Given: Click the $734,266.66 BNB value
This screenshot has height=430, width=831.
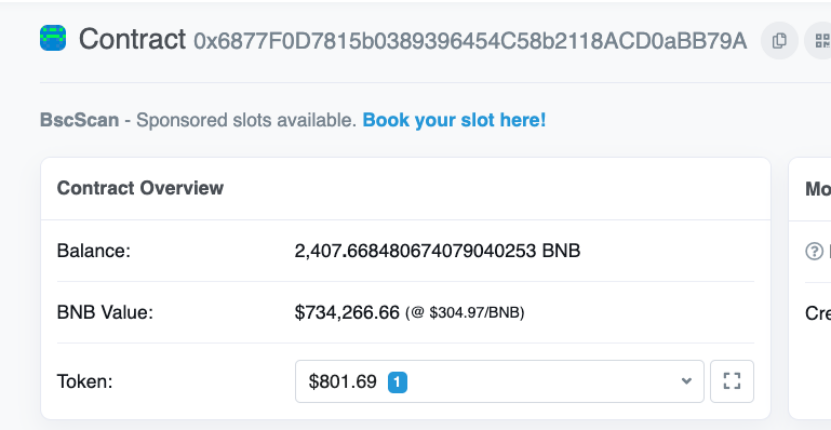Looking at the screenshot, I should [x=347, y=313].
